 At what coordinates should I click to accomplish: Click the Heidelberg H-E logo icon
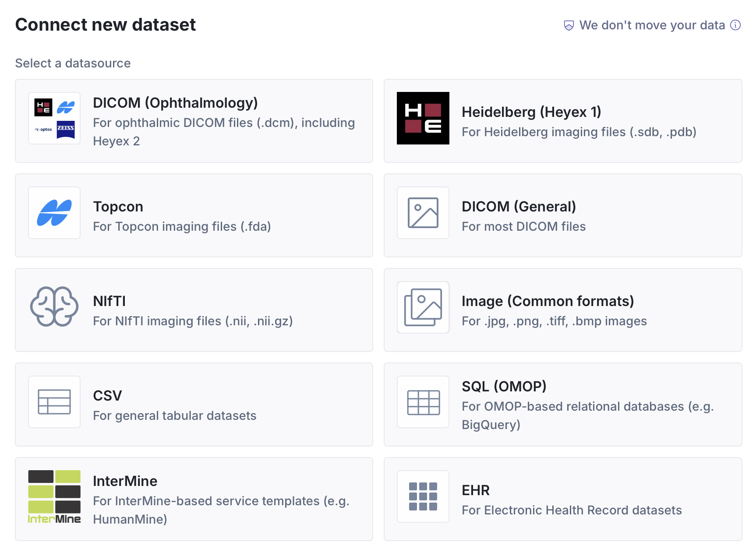423,118
